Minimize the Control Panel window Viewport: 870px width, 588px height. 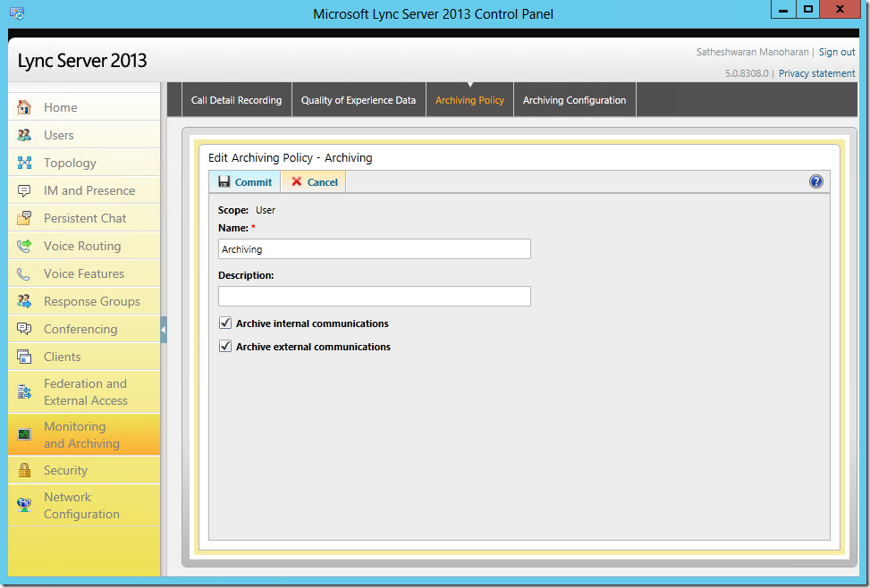pos(783,10)
